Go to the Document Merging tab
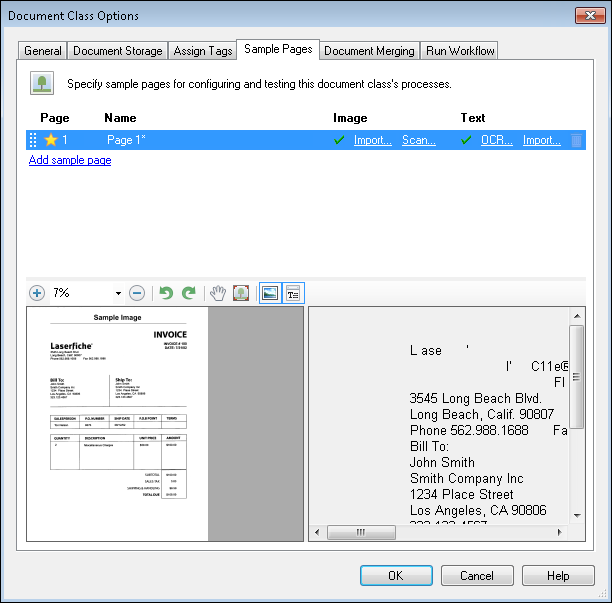This screenshot has width=612, height=603. [x=369, y=51]
